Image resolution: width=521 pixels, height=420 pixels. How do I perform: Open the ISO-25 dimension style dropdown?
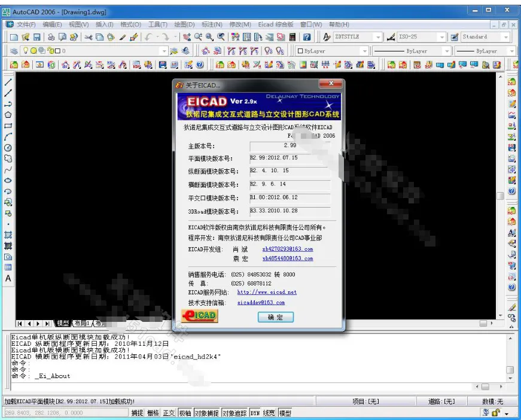pos(441,37)
